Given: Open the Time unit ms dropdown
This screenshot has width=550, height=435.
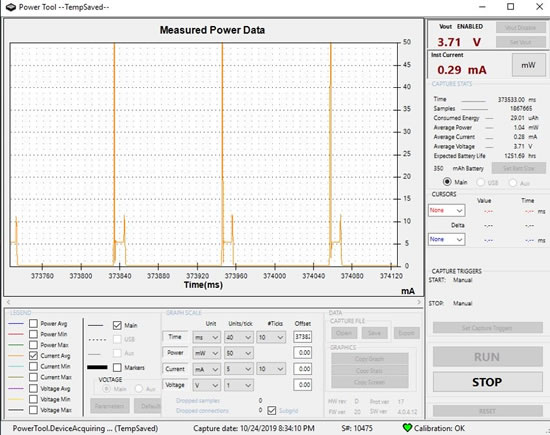Looking at the screenshot, I should point(207,337).
